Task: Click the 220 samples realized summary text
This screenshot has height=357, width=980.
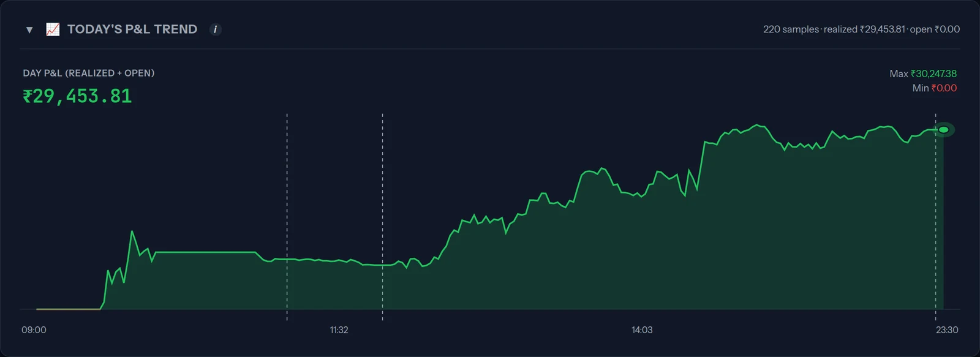Action: point(861,29)
